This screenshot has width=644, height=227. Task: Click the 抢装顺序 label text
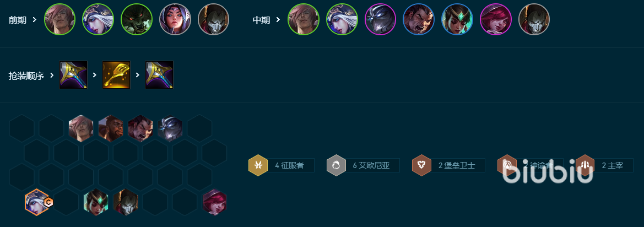(26, 75)
